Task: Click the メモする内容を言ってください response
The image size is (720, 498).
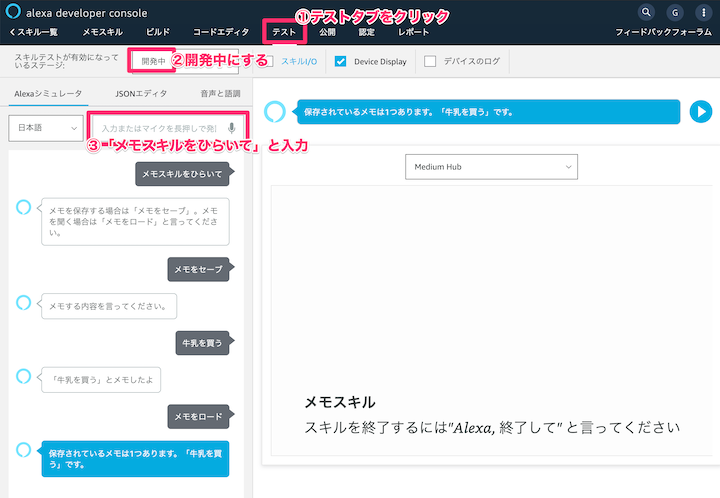Action: 109,306
